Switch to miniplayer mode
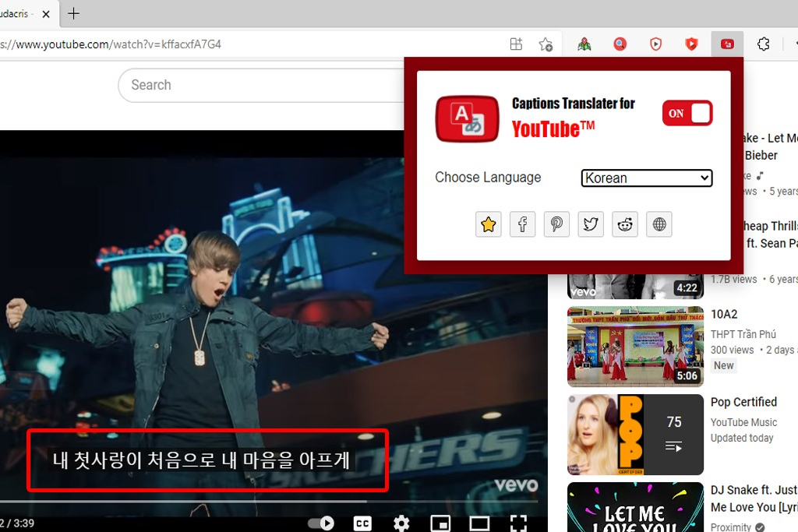Viewport: 798px width, 532px height. pyautogui.click(x=440, y=523)
